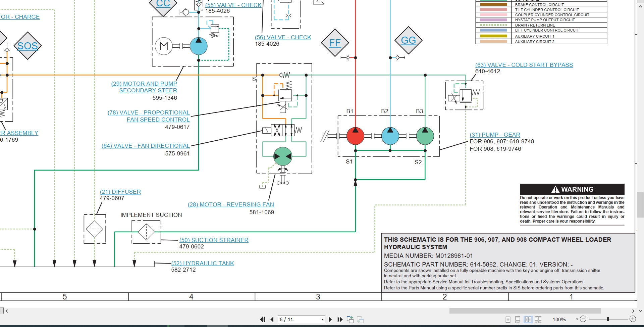Jump to the last page
Screen dimensions: 644x327
click(x=340, y=320)
